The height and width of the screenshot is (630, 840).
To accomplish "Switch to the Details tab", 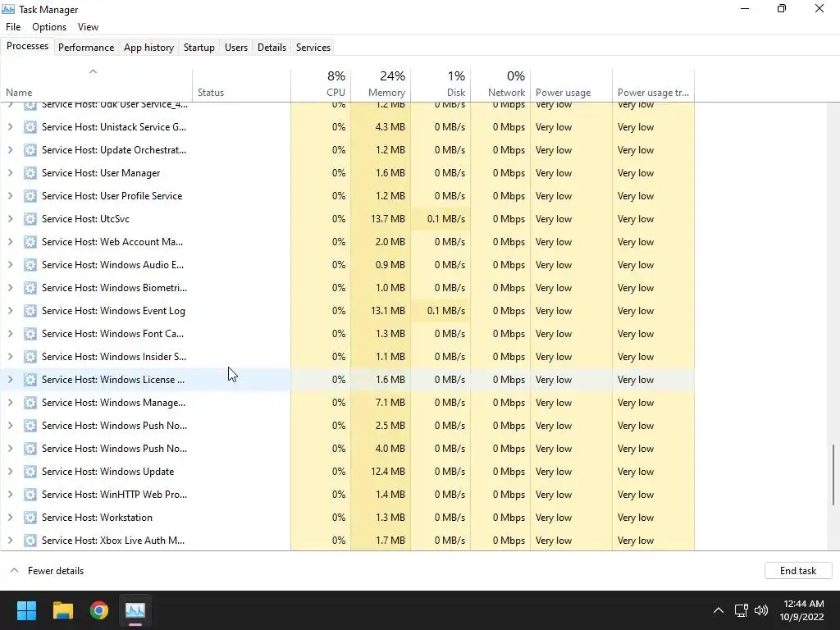I will 272,47.
